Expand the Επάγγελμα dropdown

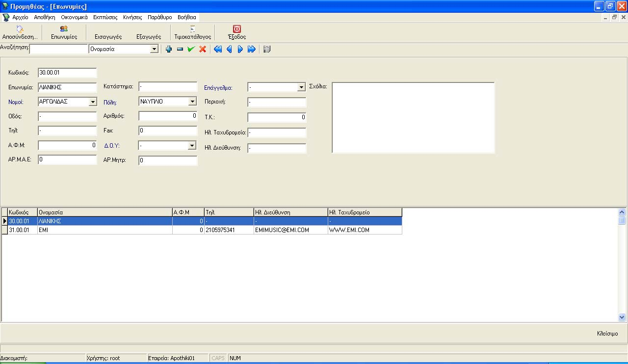[301, 87]
